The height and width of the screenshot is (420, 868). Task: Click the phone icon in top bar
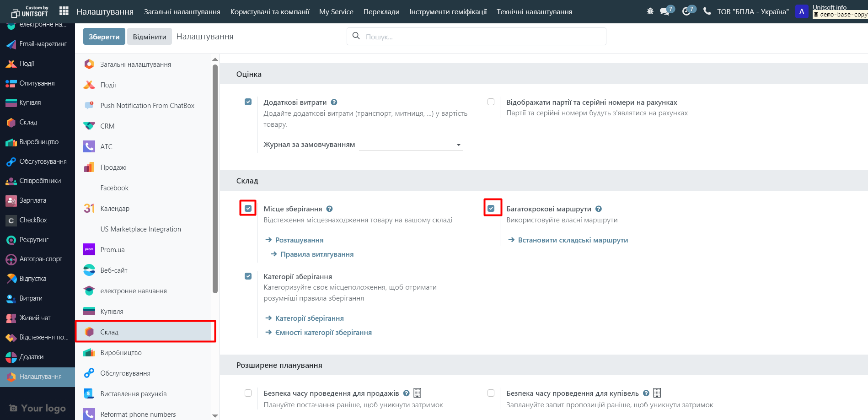pos(707,11)
